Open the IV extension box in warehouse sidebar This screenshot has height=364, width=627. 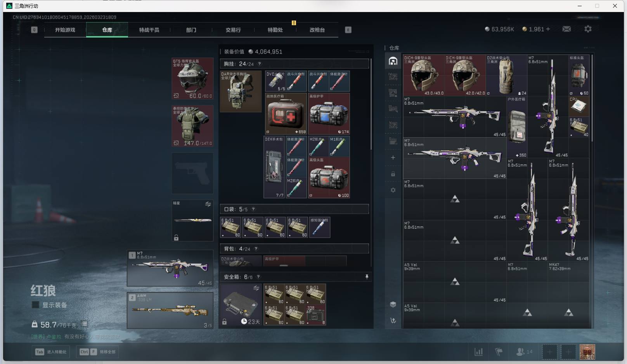pyautogui.click(x=393, y=76)
